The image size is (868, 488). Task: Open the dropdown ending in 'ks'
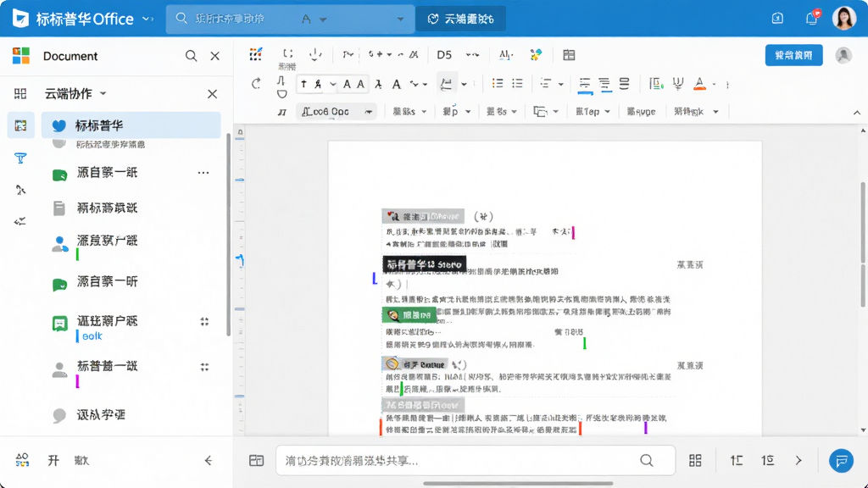click(x=409, y=112)
